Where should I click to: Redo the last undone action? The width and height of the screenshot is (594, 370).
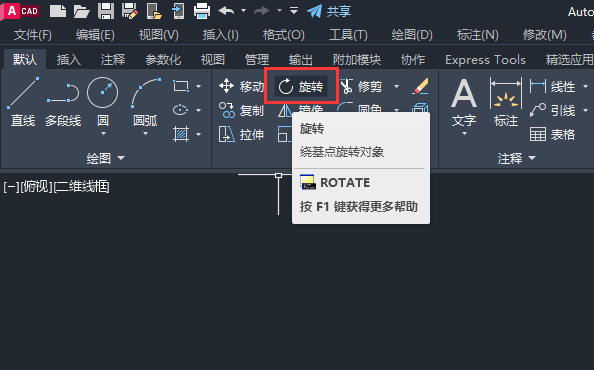(x=262, y=11)
